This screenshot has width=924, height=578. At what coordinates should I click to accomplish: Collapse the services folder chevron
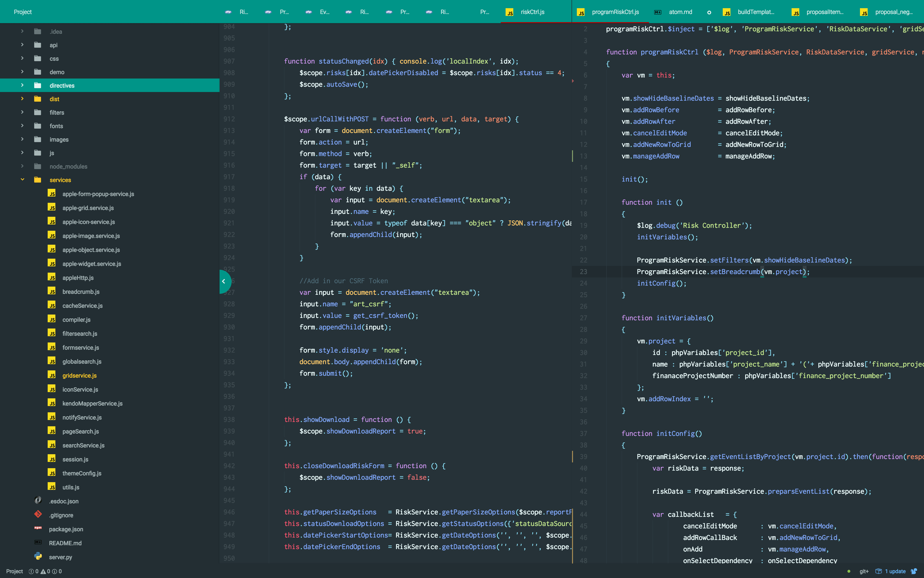pos(22,180)
